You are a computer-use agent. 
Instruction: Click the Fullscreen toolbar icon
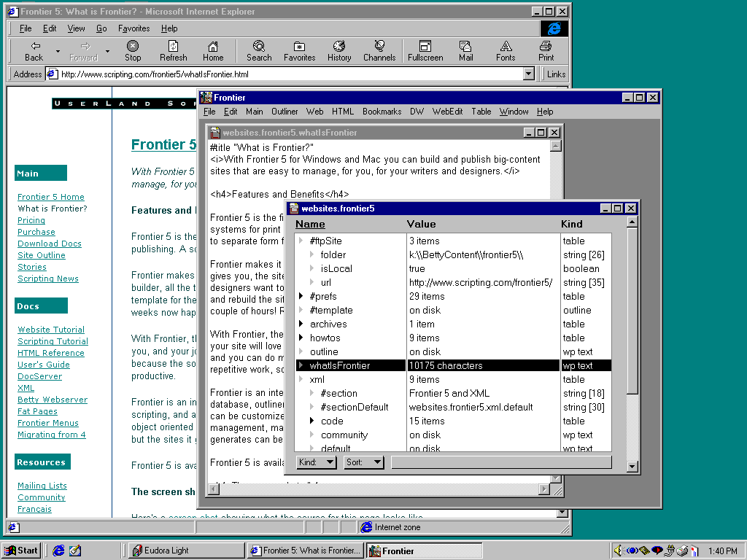[x=425, y=47]
